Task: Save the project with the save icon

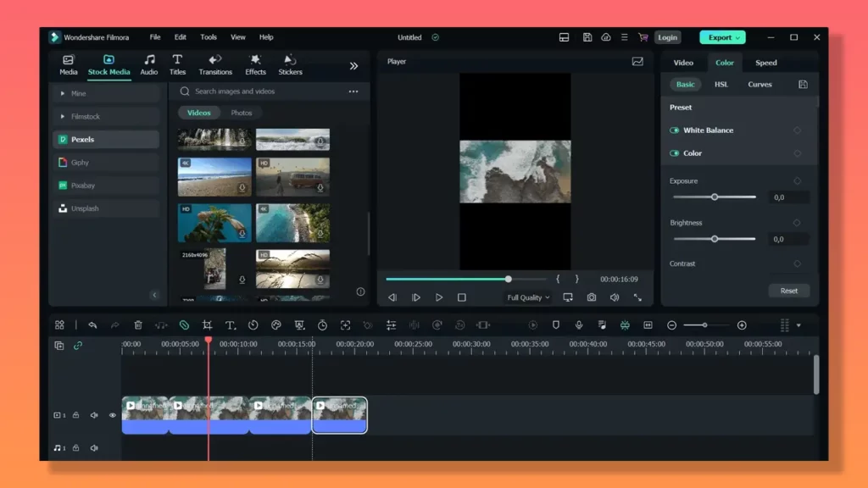Action: click(587, 37)
